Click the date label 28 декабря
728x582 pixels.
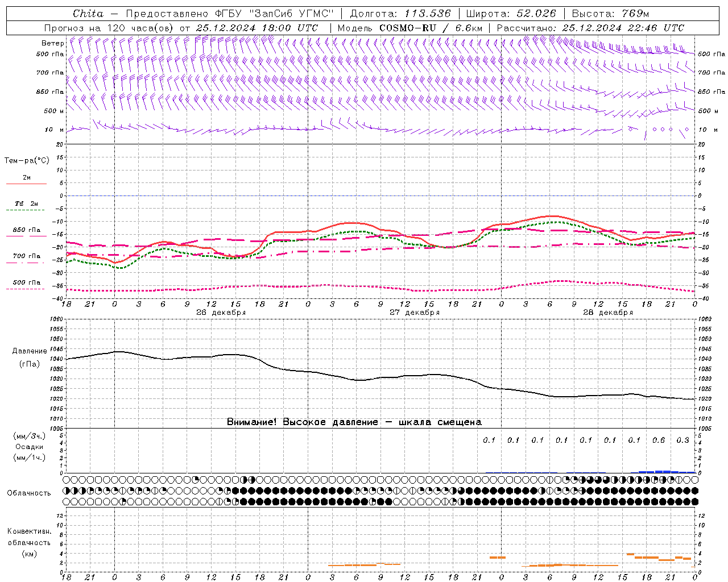(x=607, y=313)
